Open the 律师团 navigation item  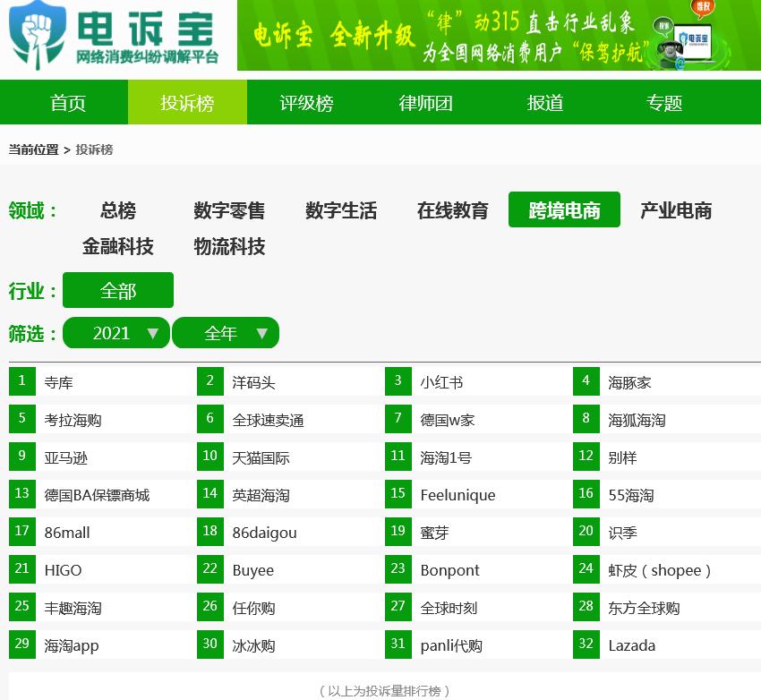click(x=425, y=102)
